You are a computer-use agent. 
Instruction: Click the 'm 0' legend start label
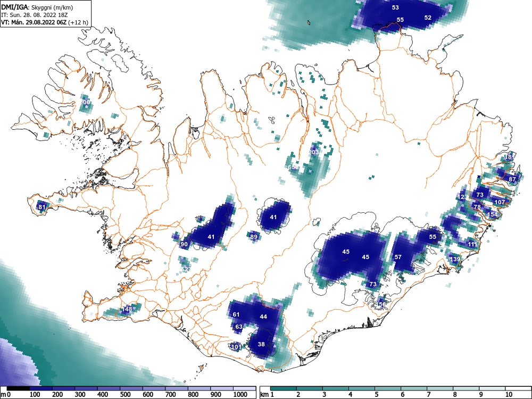click(x=6, y=394)
